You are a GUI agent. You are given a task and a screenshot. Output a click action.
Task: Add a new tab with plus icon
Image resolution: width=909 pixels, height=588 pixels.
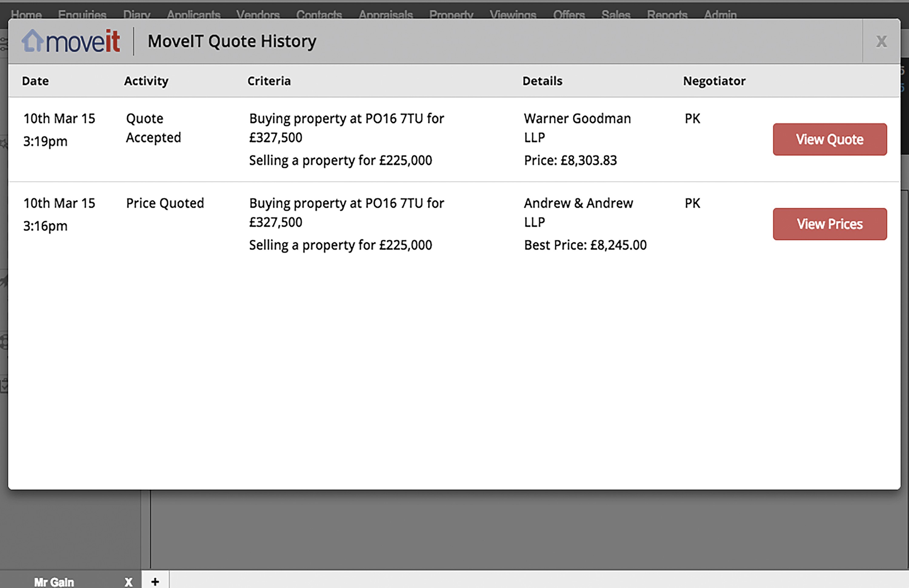click(x=155, y=581)
